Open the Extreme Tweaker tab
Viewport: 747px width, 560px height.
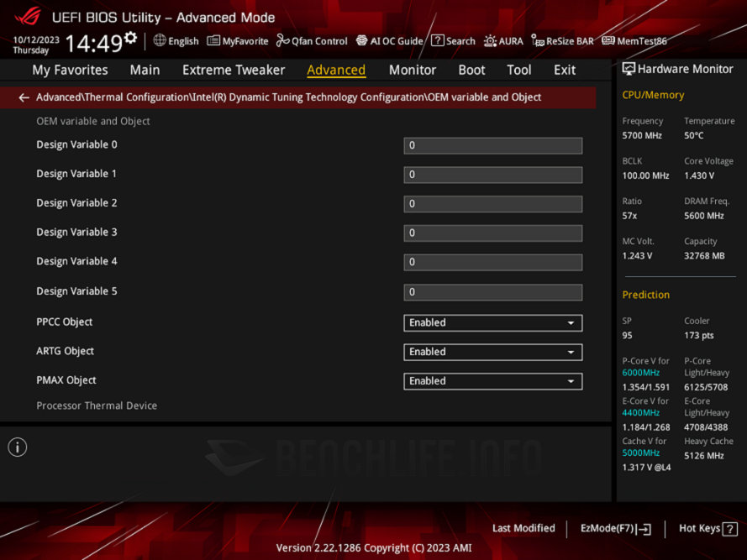[x=233, y=70]
